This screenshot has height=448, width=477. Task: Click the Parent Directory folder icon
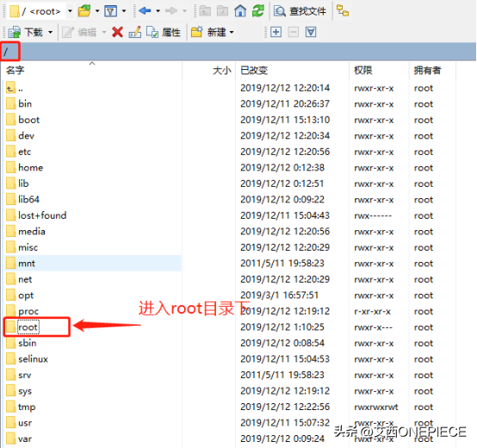click(x=205, y=11)
